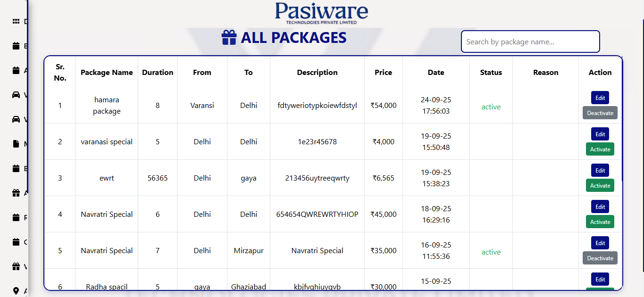The height and width of the screenshot is (297, 644).
Task: Select the location pin icon in sidebar
Action: (16, 291)
